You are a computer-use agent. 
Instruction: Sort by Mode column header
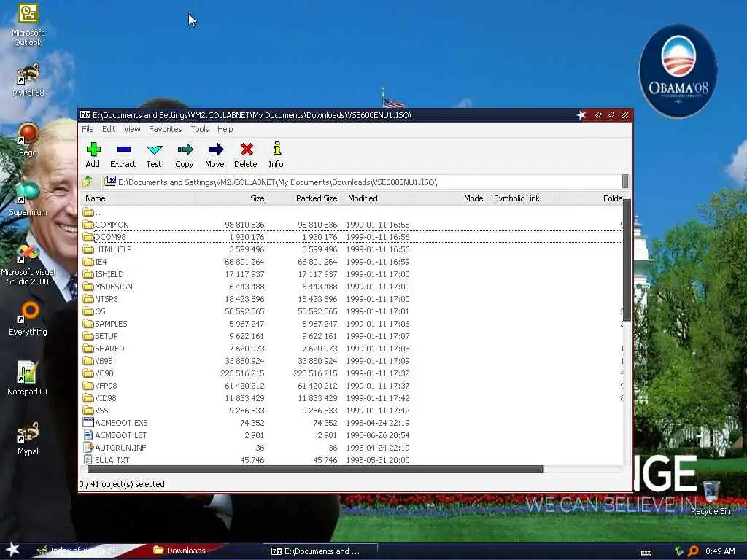point(449,198)
